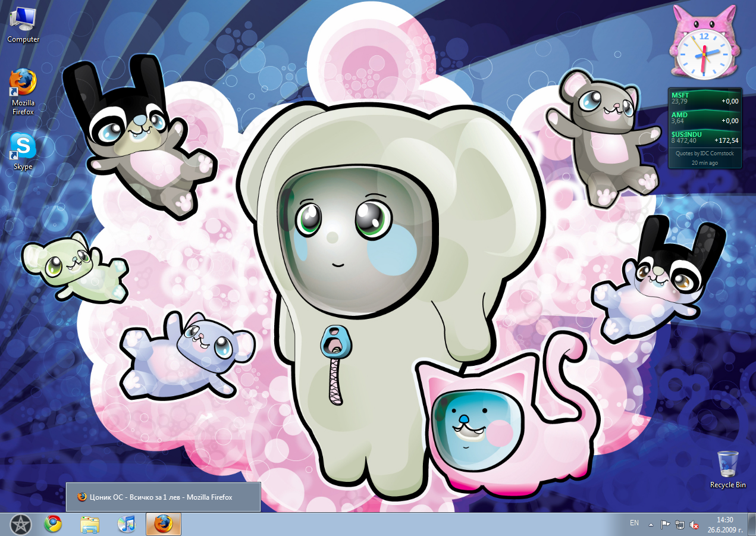Open the Action Center flag icon
756x536 pixels.
click(666, 525)
